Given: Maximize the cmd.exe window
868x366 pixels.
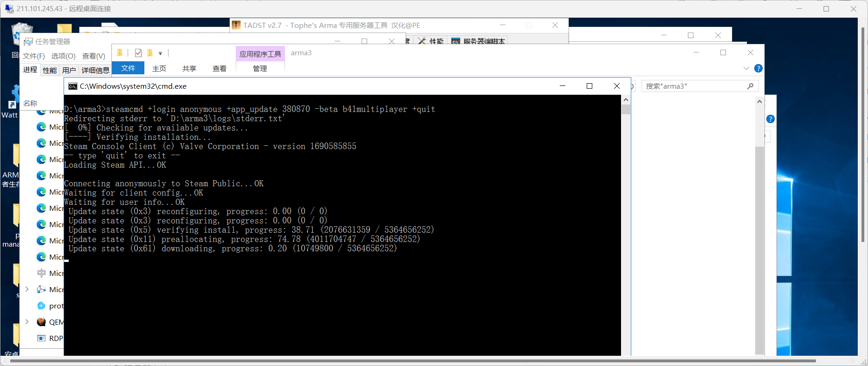Looking at the screenshot, I should point(589,86).
